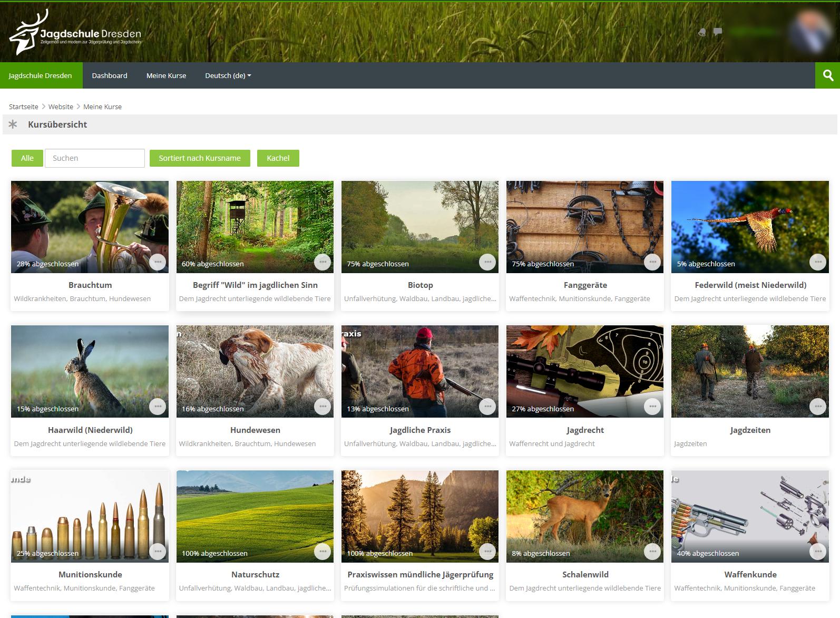
Task: Go to Jagdschule Dresden nav tab
Action: coord(41,75)
